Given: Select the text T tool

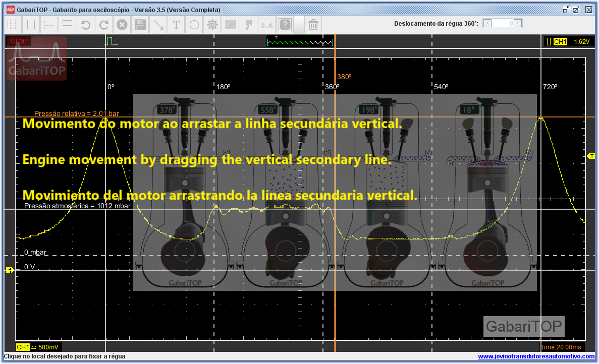Looking at the screenshot, I should (176, 25).
